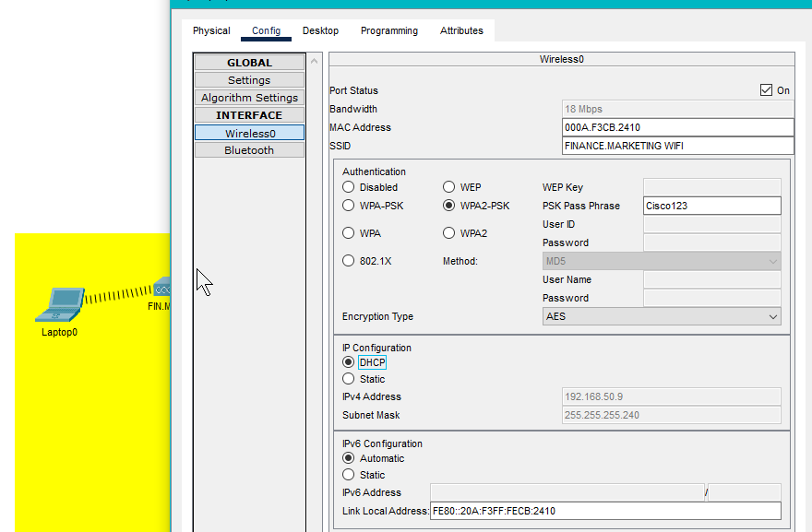Switch to the Physical tab
812x532 pixels.
coord(211,30)
